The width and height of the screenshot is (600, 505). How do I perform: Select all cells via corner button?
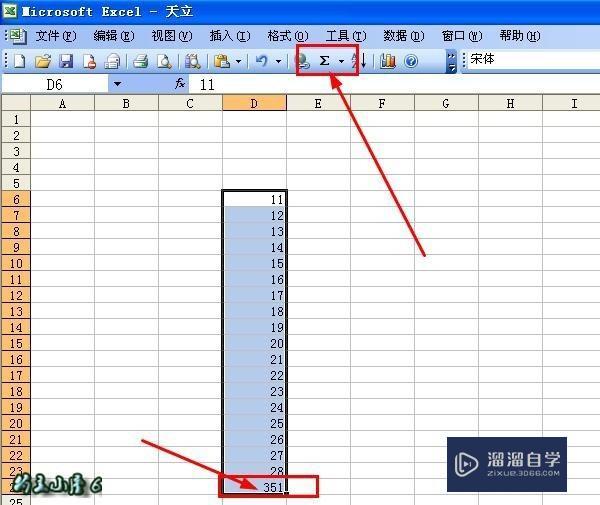click(x=16, y=103)
